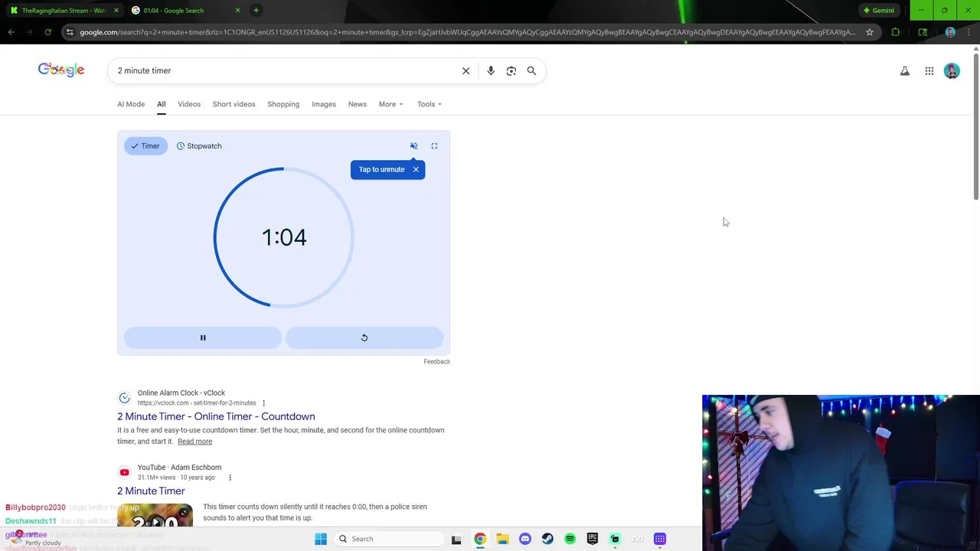
Task: Open Epic Games Launcher from taskbar
Action: [593, 539]
